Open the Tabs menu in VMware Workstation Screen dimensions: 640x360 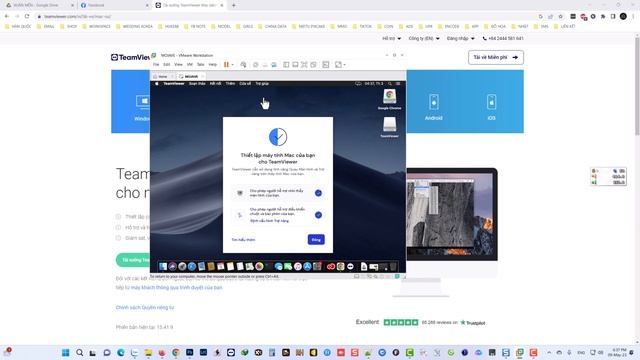[x=200, y=64]
